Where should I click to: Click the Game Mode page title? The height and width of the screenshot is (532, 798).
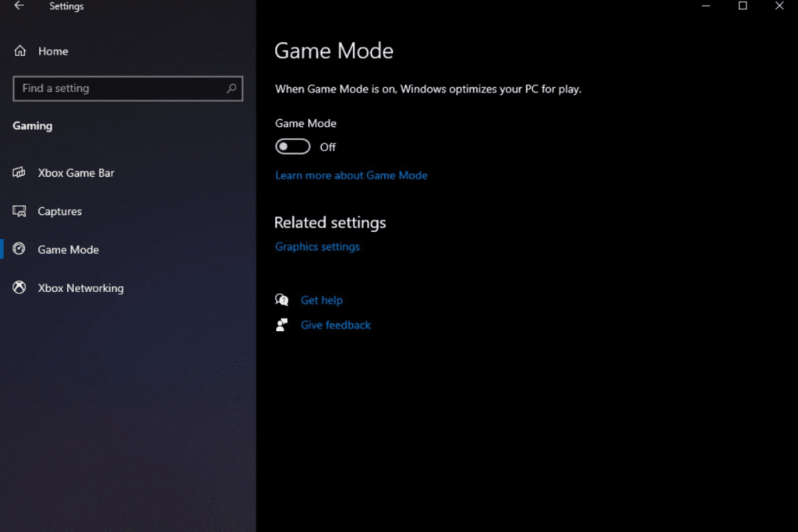(x=334, y=51)
